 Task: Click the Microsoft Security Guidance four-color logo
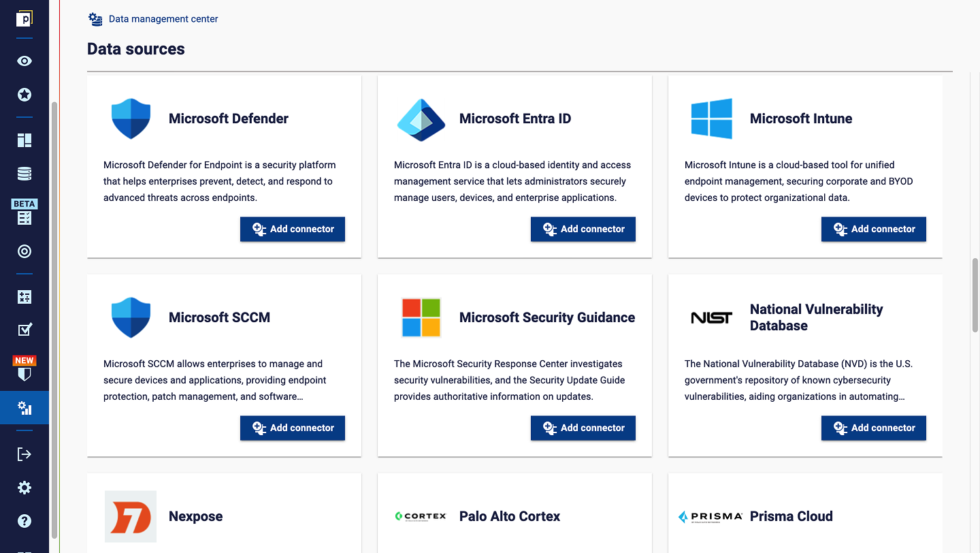pos(421,317)
